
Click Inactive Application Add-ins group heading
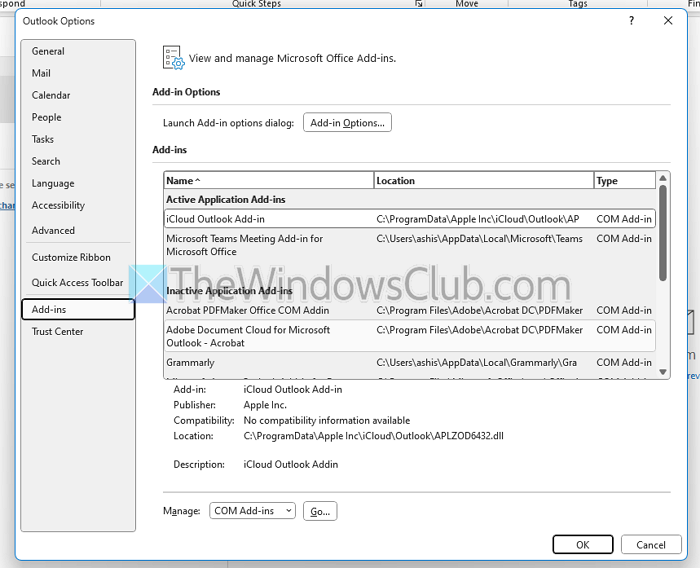pos(229,291)
